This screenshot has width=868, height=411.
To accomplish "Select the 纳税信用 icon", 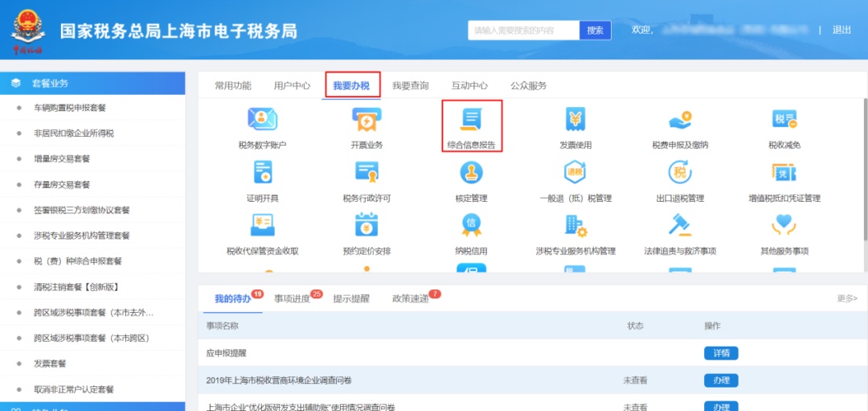I will 471,224.
